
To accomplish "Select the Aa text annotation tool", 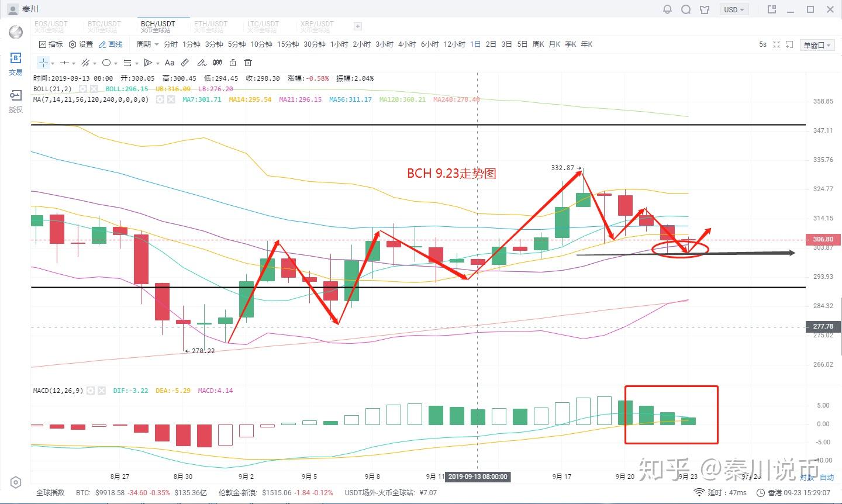I will click(170, 63).
